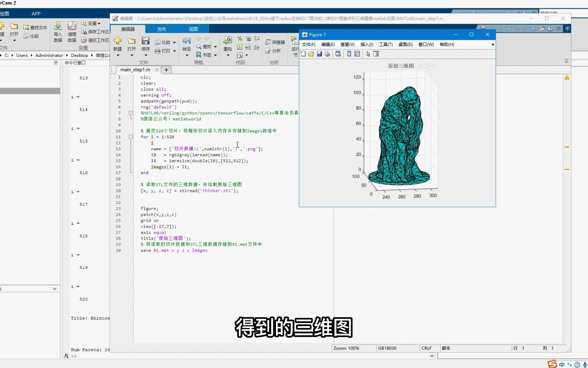Click the Zoom: 100% status entry

click(346, 348)
